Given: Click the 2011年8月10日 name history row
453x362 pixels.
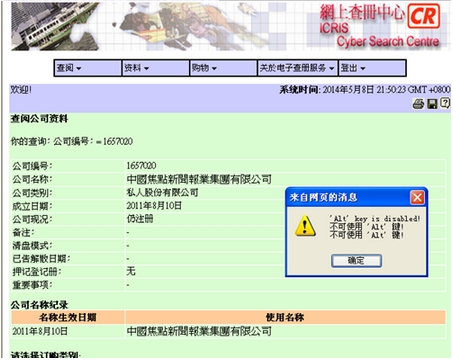Looking at the screenshot, I should 228,332.
